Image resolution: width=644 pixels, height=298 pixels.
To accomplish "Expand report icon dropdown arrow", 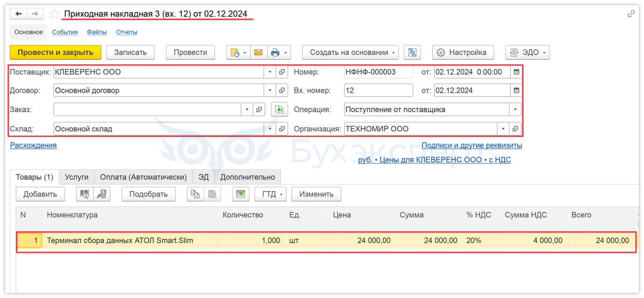I will tap(245, 53).
